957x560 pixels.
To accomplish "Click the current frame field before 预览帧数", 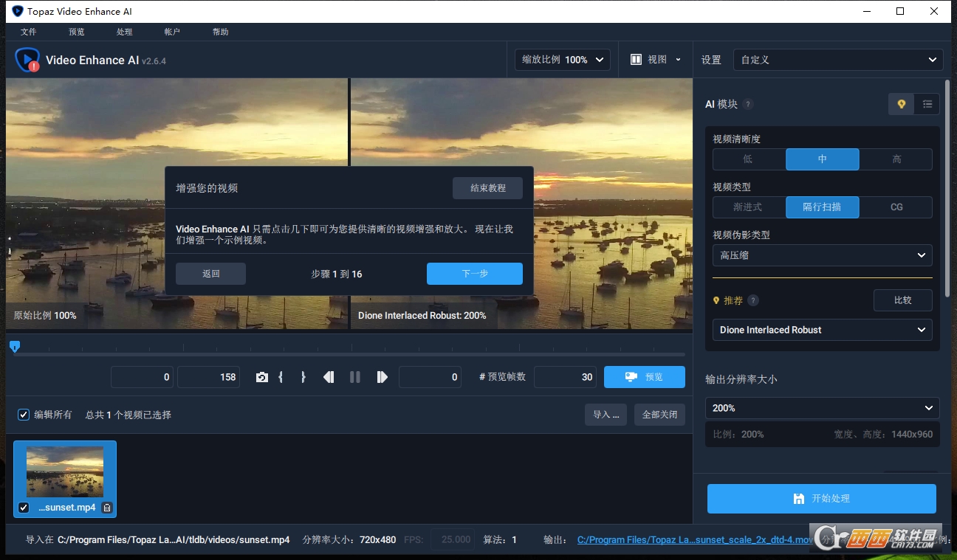I will click(430, 377).
